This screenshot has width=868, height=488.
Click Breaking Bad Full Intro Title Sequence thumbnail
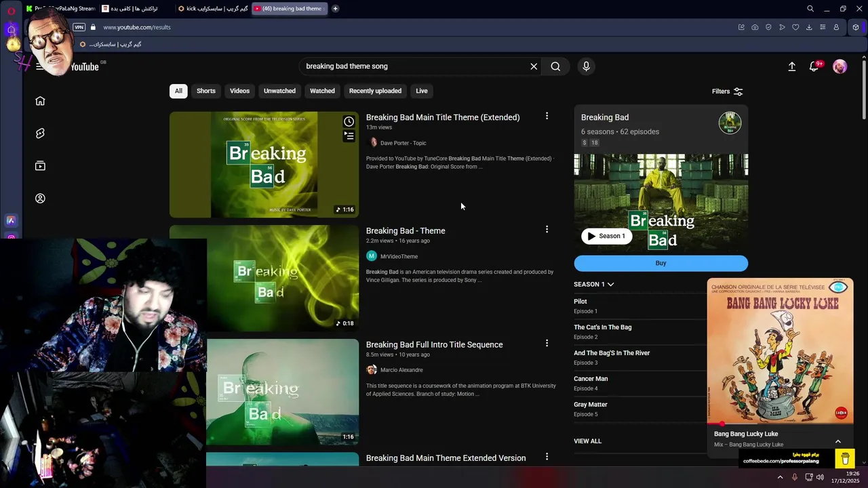point(282,392)
